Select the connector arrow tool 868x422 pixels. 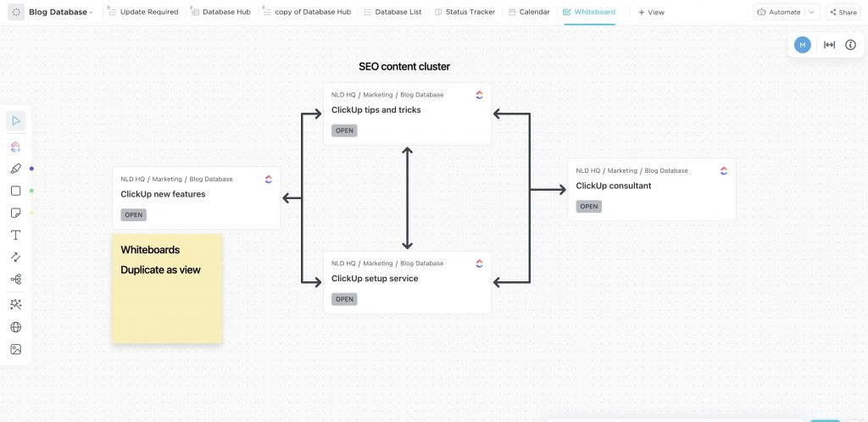[x=15, y=257]
